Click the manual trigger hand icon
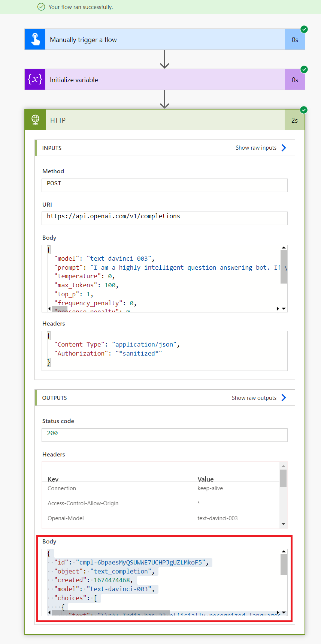 [35, 39]
